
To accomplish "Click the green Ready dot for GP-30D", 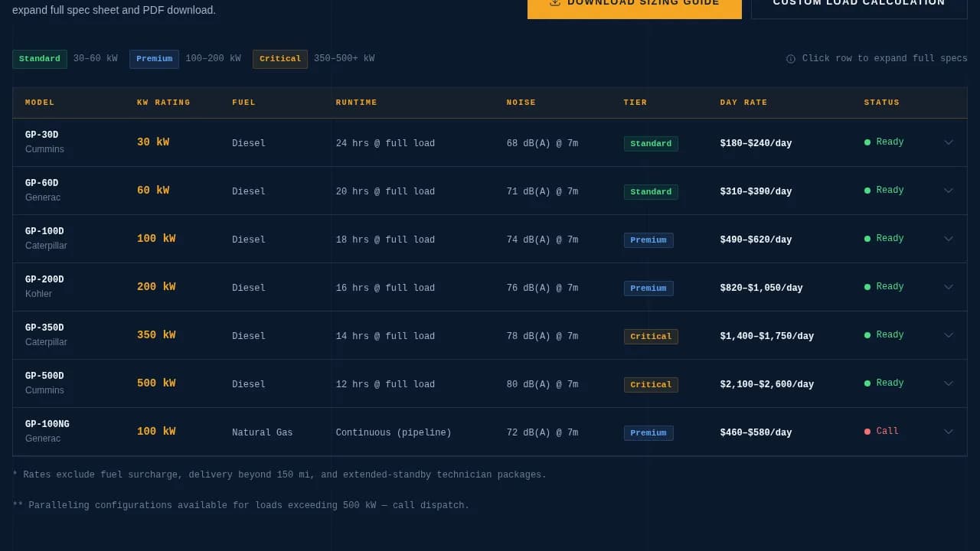I will point(867,142).
